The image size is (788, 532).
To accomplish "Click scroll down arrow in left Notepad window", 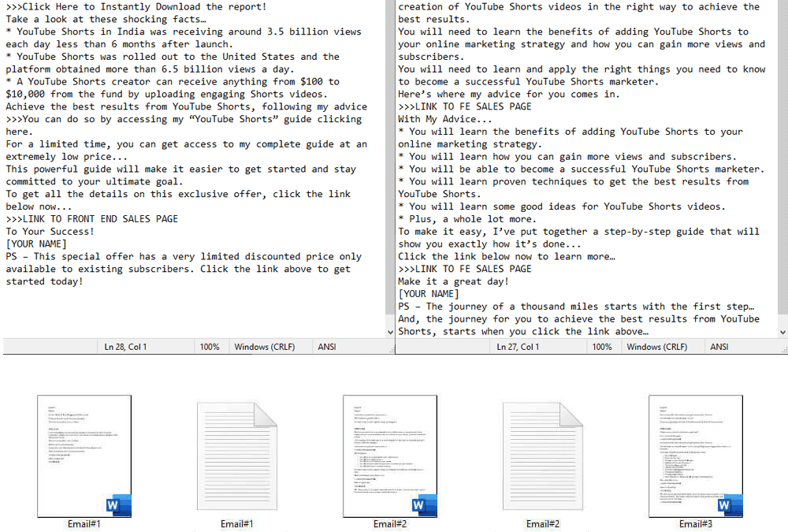I will [x=391, y=332].
